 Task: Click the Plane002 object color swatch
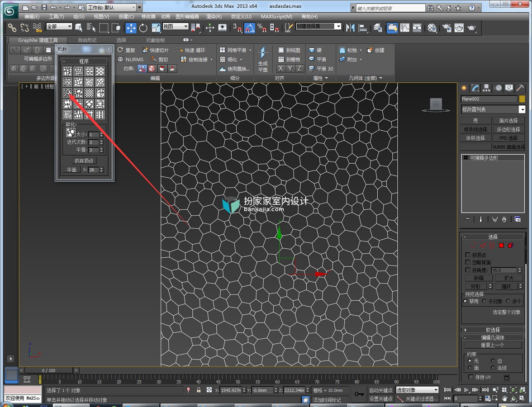[x=522, y=99]
